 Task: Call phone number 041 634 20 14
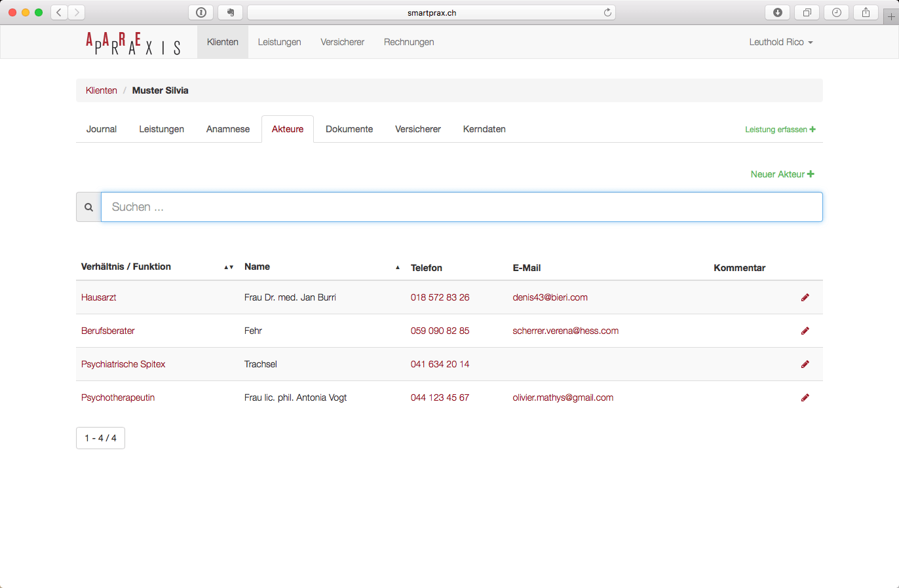coord(440,364)
